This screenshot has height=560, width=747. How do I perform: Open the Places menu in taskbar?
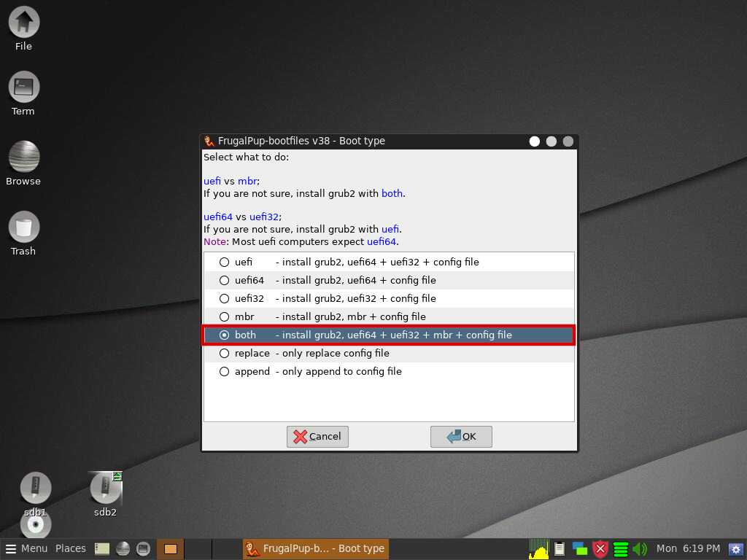pyautogui.click(x=71, y=548)
